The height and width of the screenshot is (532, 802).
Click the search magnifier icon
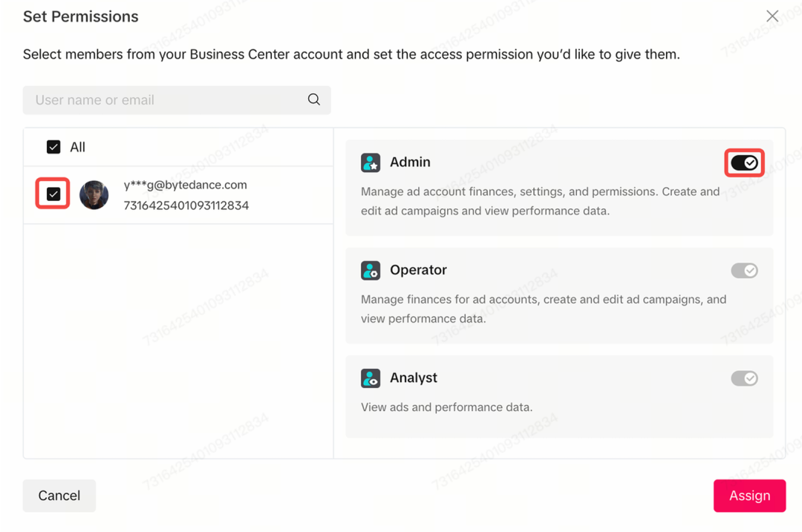(314, 99)
